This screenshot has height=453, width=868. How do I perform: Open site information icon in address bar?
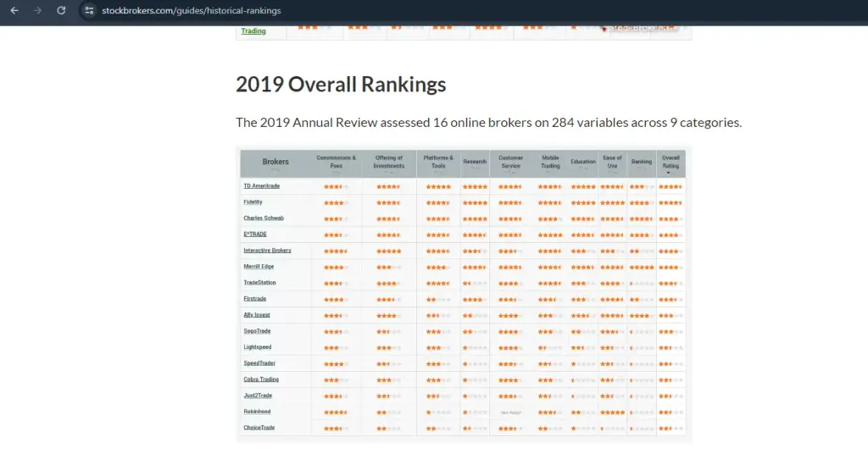pos(89,10)
